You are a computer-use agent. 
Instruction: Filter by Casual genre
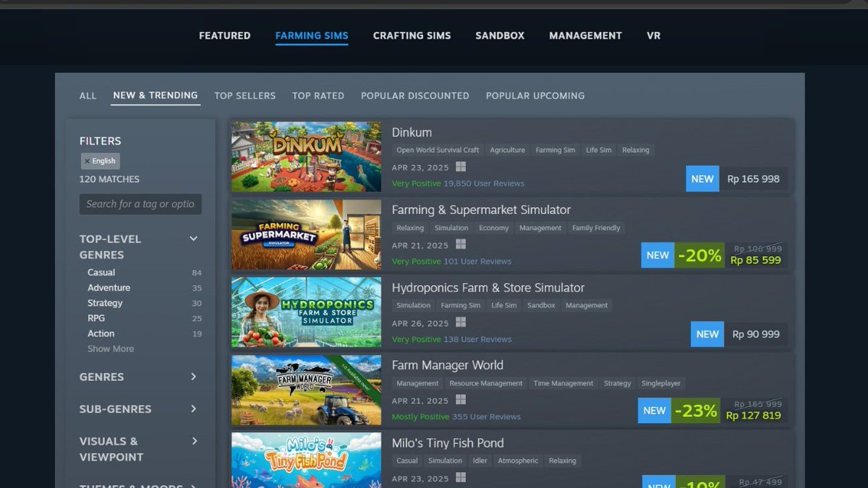pos(101,273)
